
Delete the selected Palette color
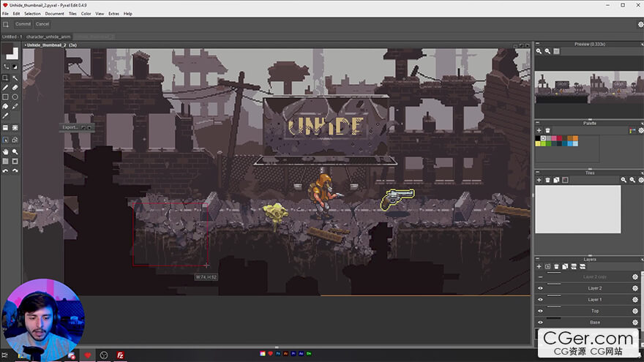tap(547, 130)
